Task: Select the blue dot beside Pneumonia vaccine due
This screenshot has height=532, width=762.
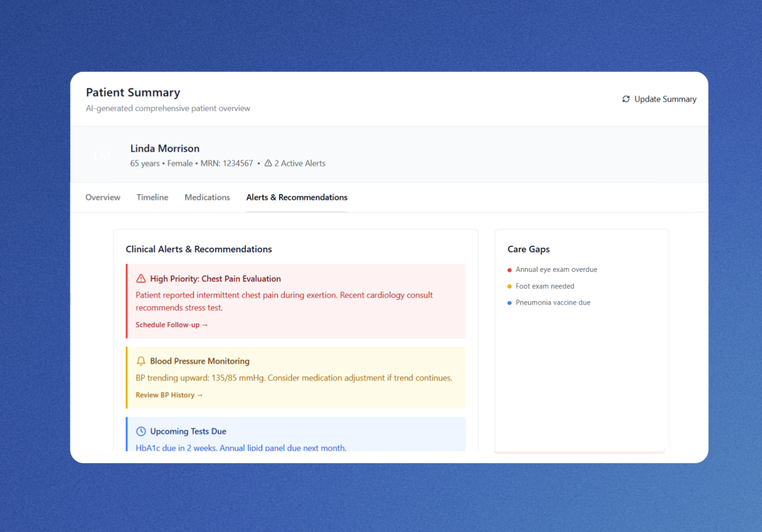Action: click(509, 303)
